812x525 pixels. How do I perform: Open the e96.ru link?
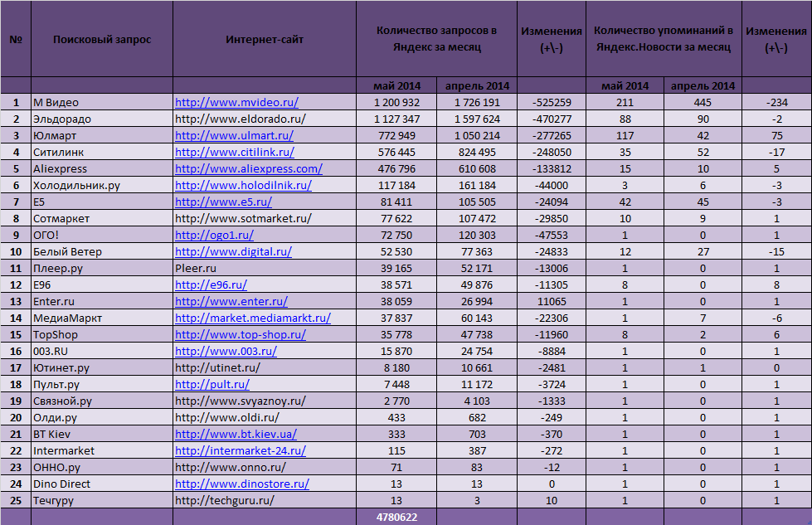point(211,284)
